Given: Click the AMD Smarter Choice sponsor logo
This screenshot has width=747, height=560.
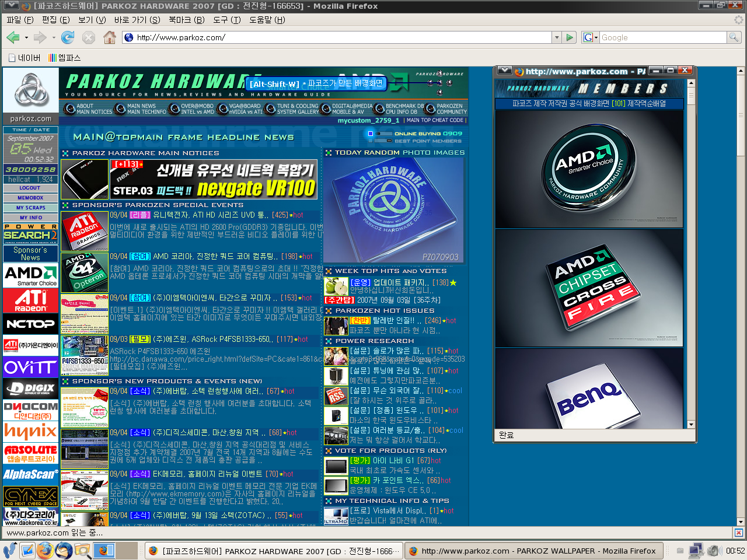Looking at the screenshot, I should 30,275.
